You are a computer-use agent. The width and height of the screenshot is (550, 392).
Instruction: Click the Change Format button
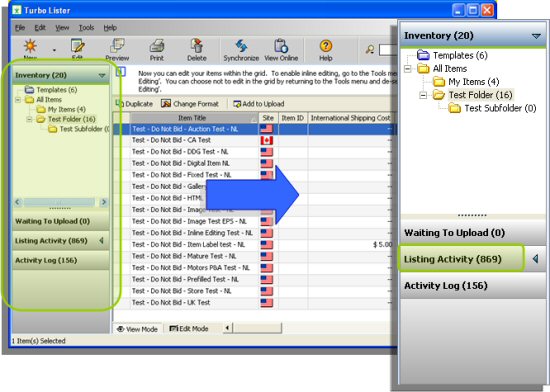(x=190, y=104)
